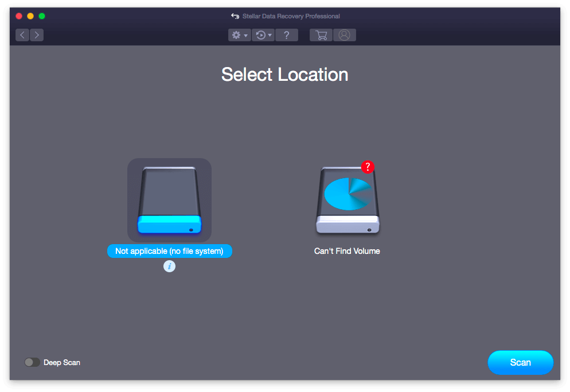The height and width of the screenshot is (392, 570).
Task: Click the shopping cart buy icon
Action: pyautogui.click(x=321, y=35)
